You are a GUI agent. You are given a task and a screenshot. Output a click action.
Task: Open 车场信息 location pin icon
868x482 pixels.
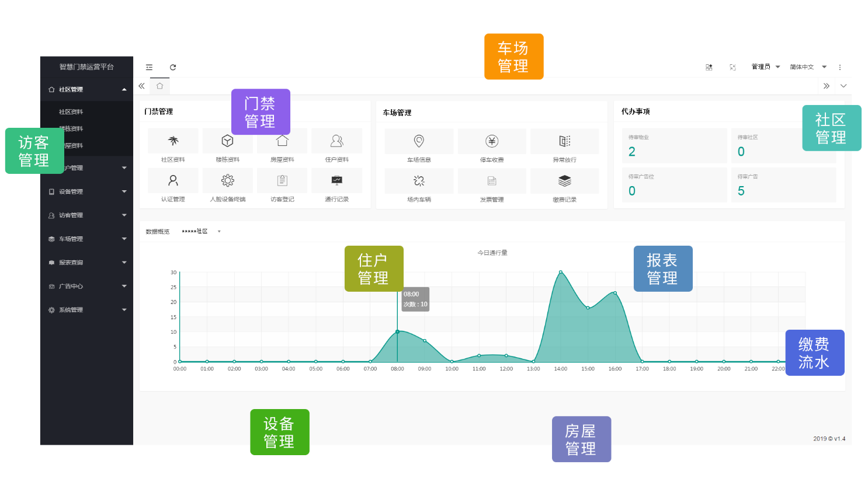419,141
